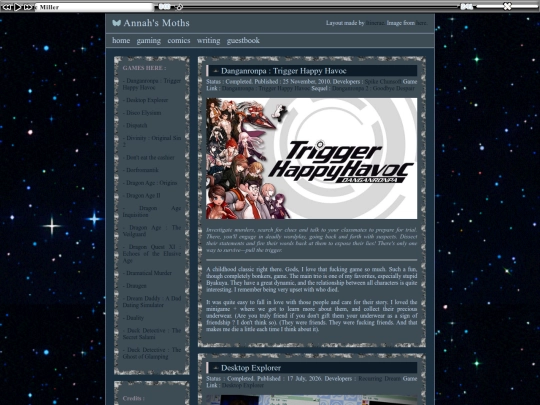
Task: Follow the layout maker link in header
Action: [375, 23]
